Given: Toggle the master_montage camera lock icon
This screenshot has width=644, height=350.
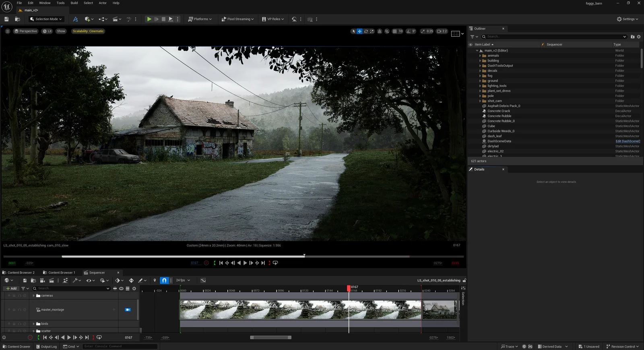Looking at the screenshot, I should [128, 310].
